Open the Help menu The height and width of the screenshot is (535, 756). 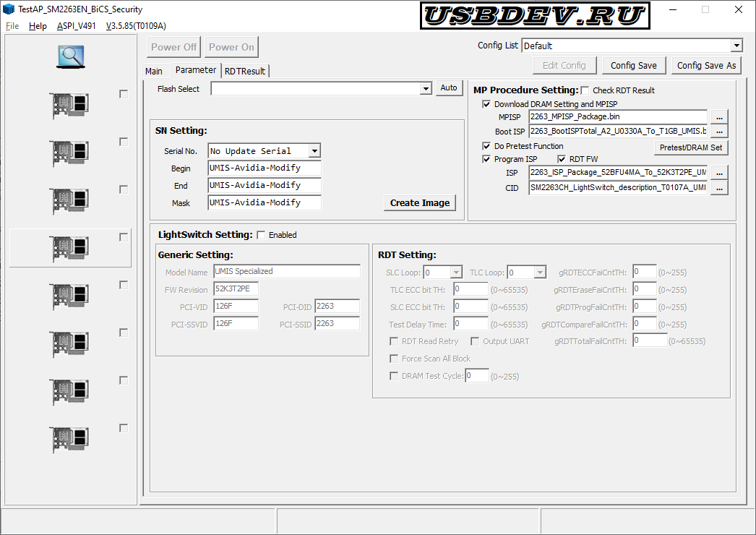tap(38, 26)
